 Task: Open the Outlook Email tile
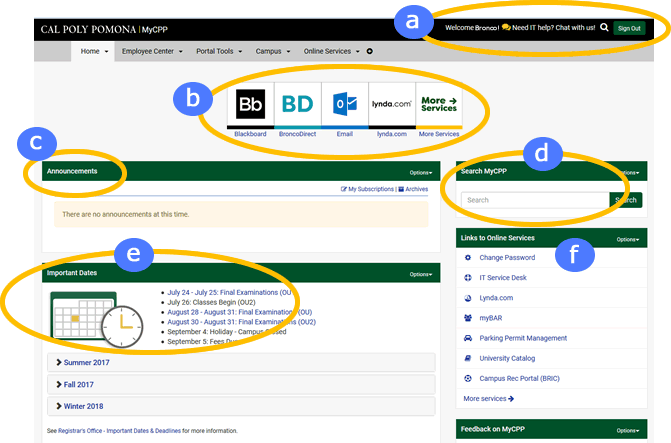coord(344,104)
